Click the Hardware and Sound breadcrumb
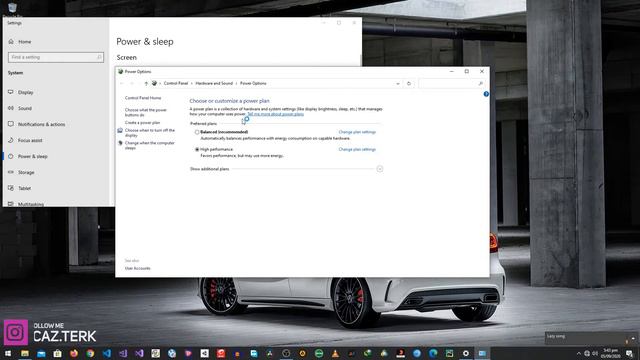Viewport: 640px width, 360px height. [214, 83]
